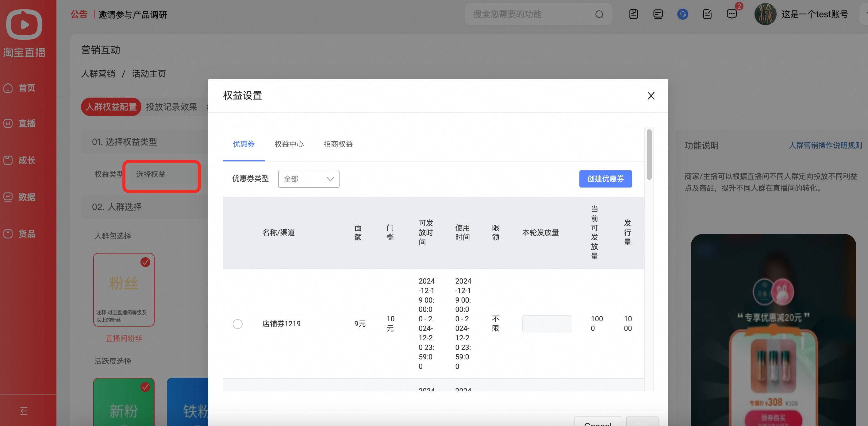The height and width of the screenshot is (426, 868).
Task: Click the 这是一个test账号 account name
Action: 815,14
